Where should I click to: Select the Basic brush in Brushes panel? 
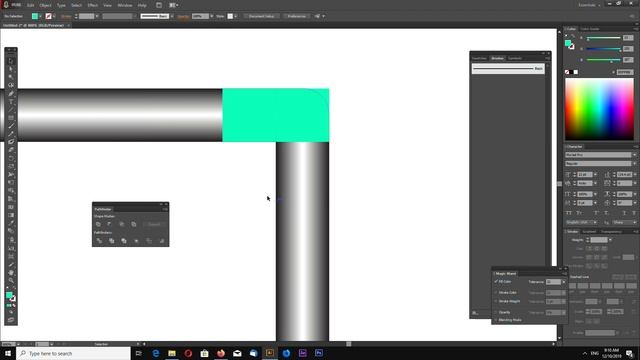coord(508,69)
